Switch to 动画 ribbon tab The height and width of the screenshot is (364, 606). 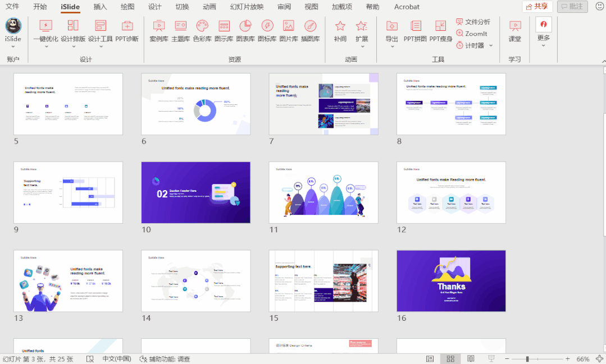point(209,7)
